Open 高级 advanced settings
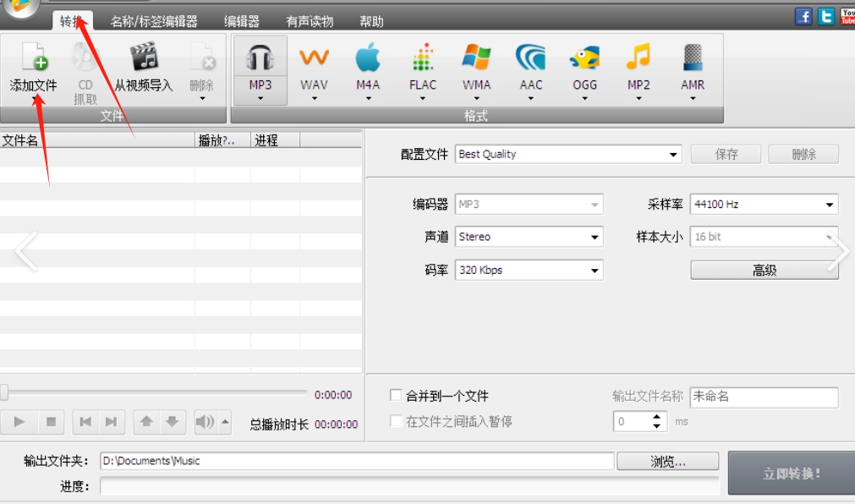Viewport: 855px width, 504px height. pos(764,270)
